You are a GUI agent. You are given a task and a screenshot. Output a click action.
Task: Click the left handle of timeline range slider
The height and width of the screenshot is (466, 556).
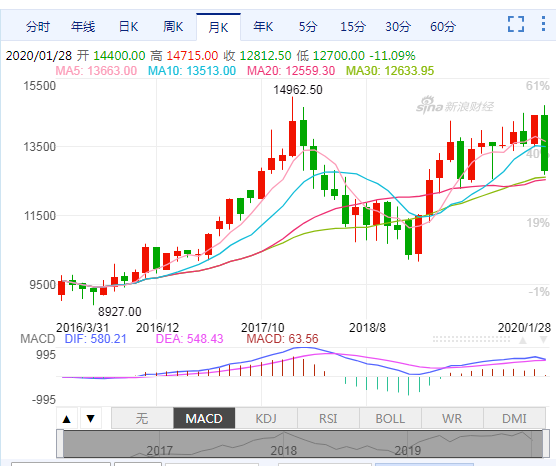[x=60, y=444]
